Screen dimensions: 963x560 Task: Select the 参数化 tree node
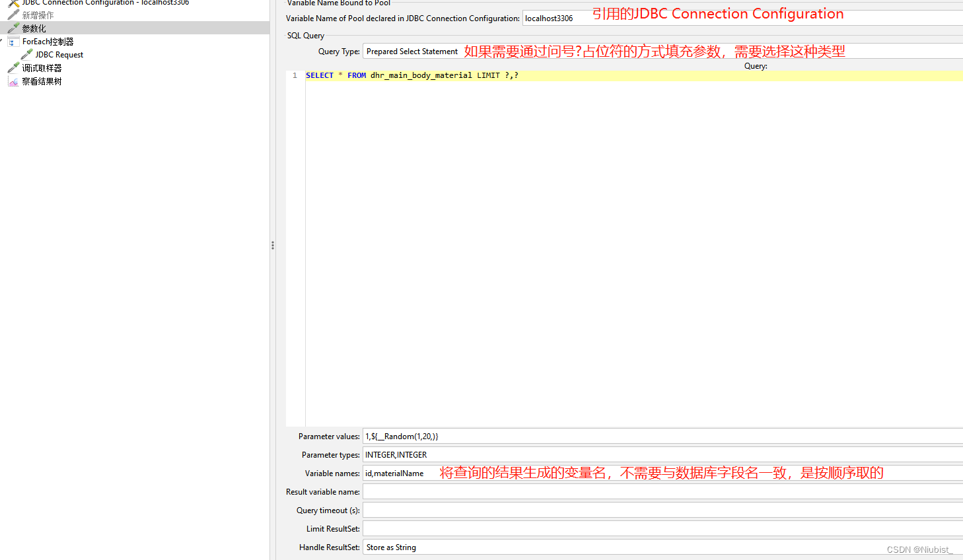(x=34, y=28)
